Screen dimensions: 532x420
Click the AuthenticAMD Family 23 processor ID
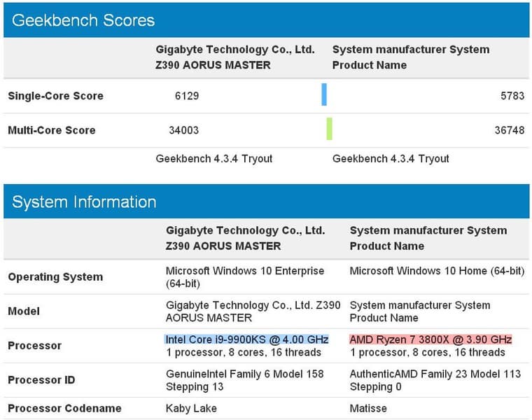[435, 380]
